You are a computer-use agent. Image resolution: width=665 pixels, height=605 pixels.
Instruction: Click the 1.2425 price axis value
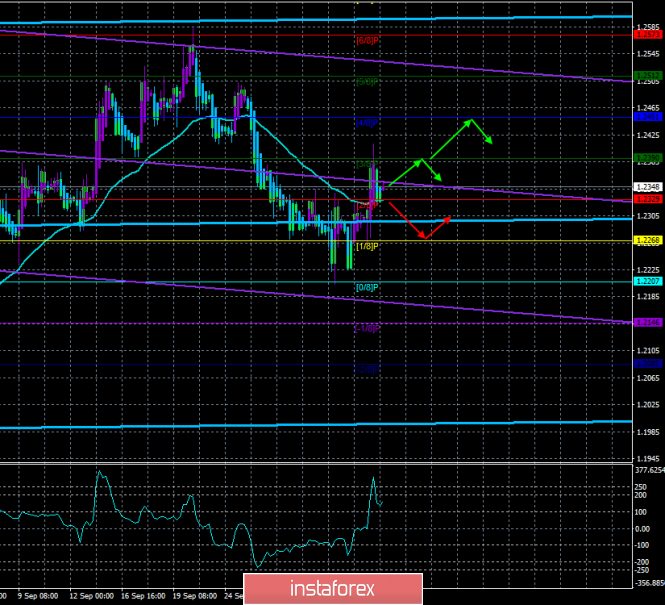649,135
